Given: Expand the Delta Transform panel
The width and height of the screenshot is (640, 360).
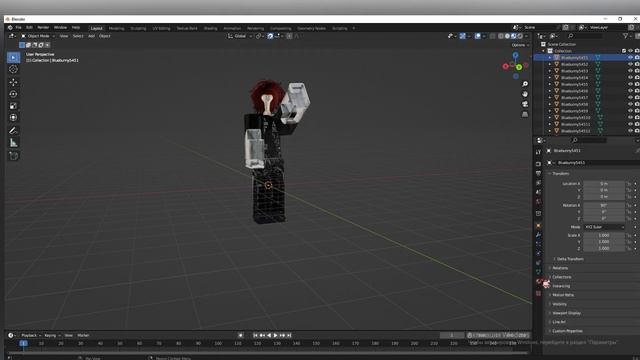Looking at the screenshot, I should 570,259.
